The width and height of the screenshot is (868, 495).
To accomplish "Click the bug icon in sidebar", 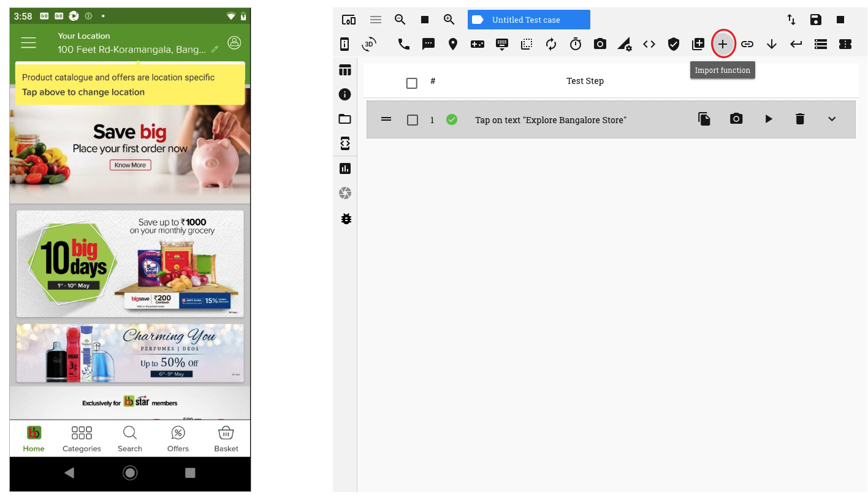I will coord(345,219).
